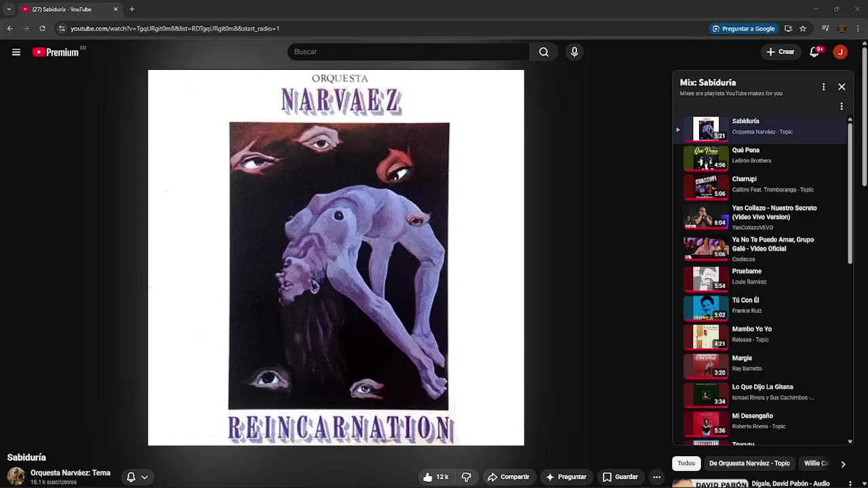The width and height of the screenshot is (868, 488).
Task: Go back in browser history
Action: [9, 28]
